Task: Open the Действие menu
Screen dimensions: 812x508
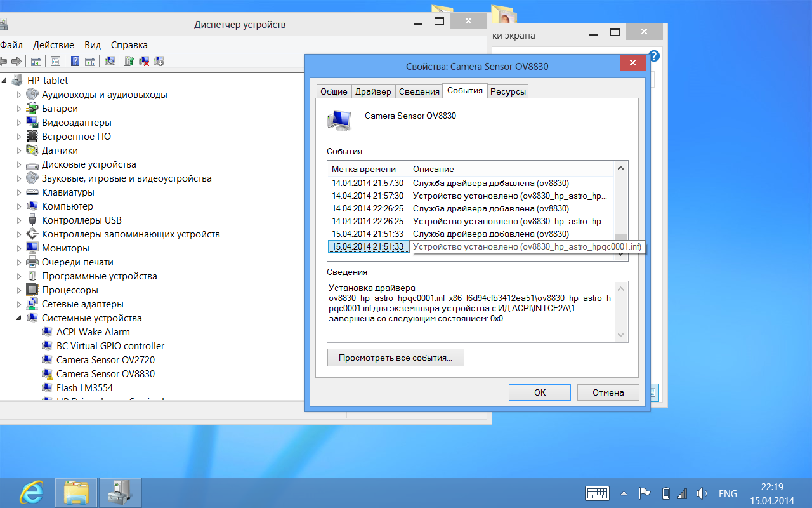Action: (53, 45)
